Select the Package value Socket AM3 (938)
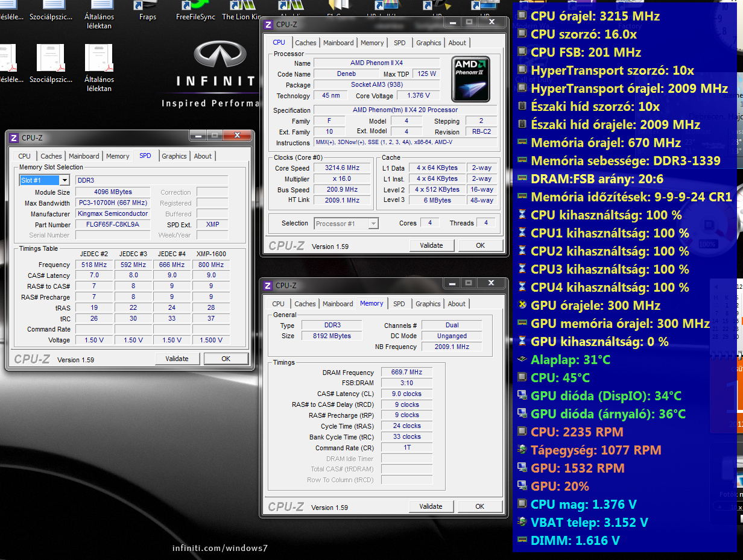743x560 pixels. click(x=378, y=85)
